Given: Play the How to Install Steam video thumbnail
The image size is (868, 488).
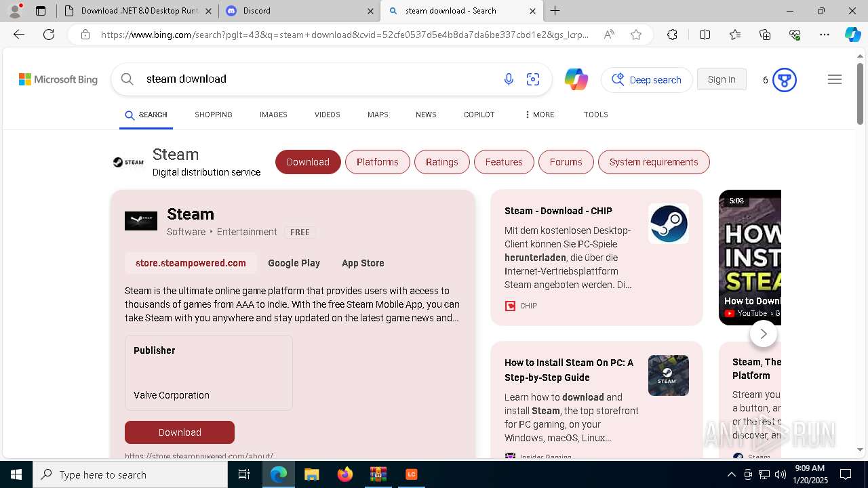Looking at the screenshot, I should click(750, 257).
